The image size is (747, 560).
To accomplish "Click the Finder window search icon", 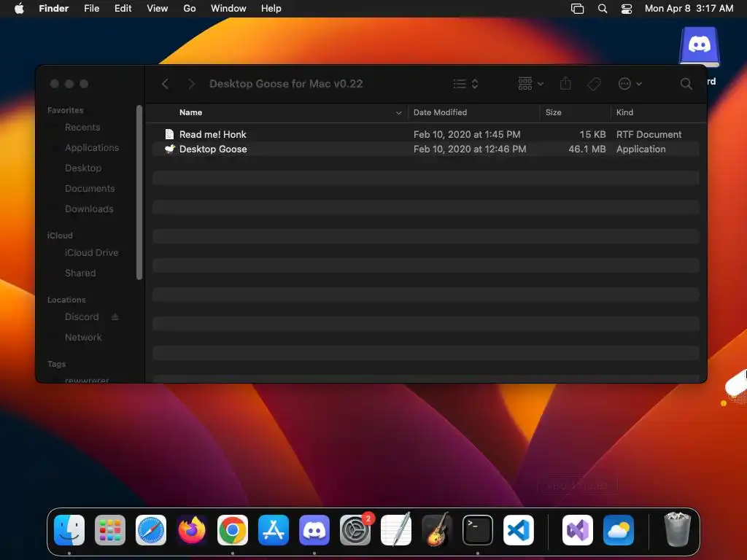I will (x=686, y=85).
